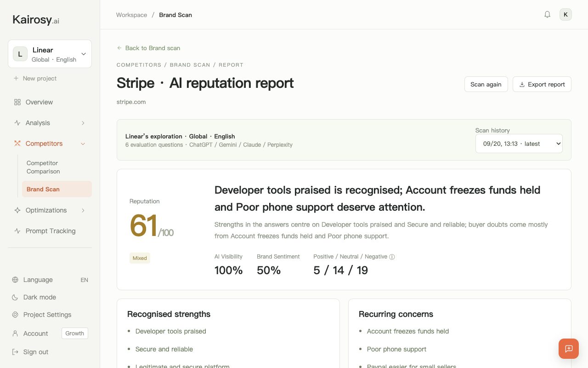Select the Brand Scan menu item
The width and height of the screenshot is (588, 368).
pos(57,189)
